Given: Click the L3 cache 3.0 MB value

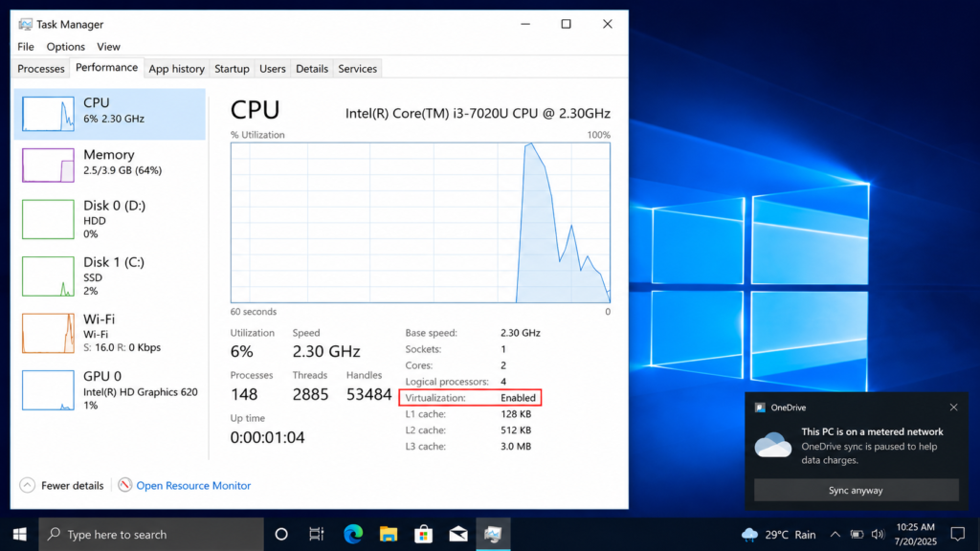Looking at the screenshot, I should point(516,447).
